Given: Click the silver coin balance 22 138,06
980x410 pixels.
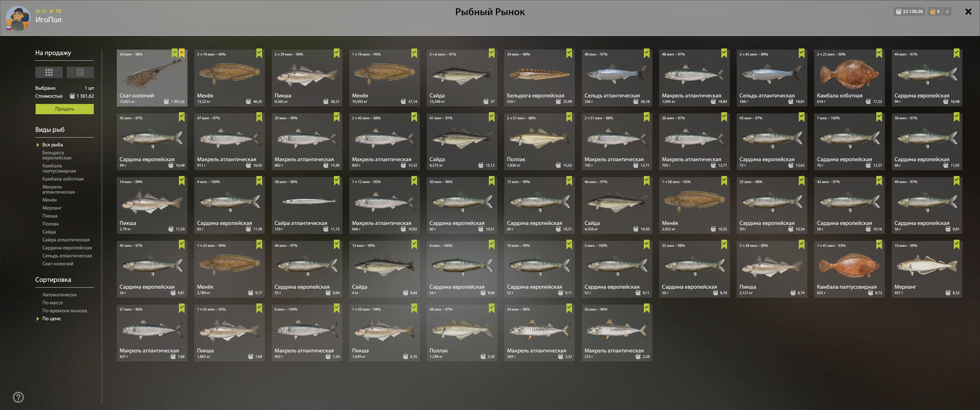Looking at the screenshot, I should pyautogui.click(x=909, y=11).
